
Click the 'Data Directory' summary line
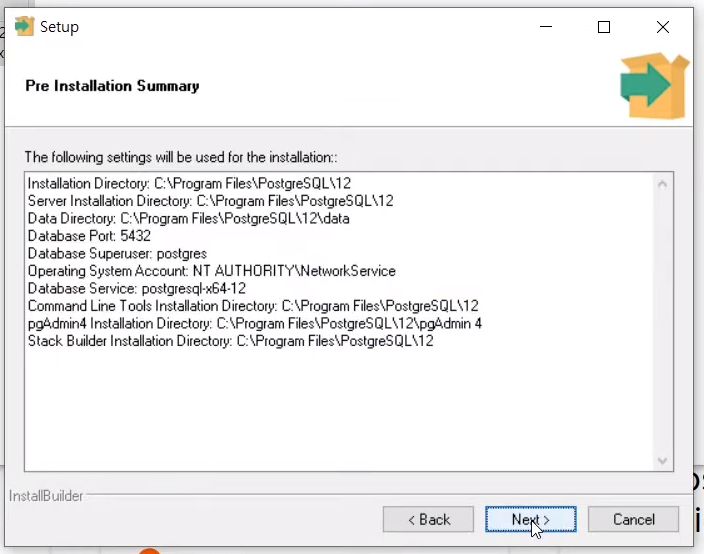coord(189,218)
